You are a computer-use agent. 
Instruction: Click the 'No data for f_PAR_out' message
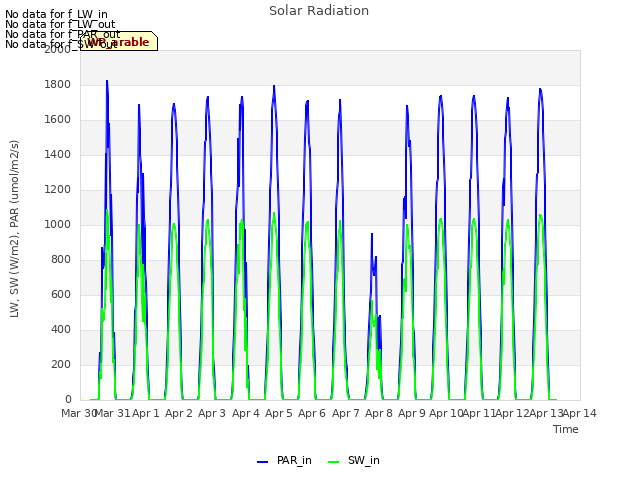(63, 34)
